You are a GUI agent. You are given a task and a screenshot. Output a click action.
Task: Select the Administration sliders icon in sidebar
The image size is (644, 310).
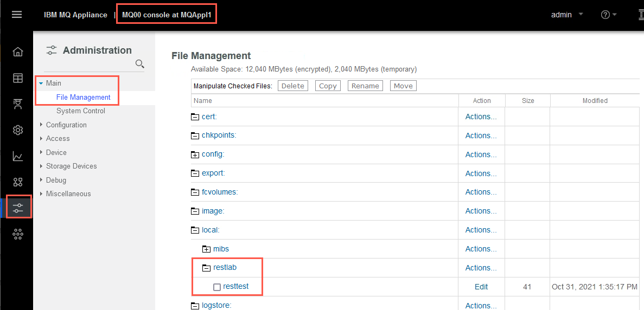(x=18, y=208)
